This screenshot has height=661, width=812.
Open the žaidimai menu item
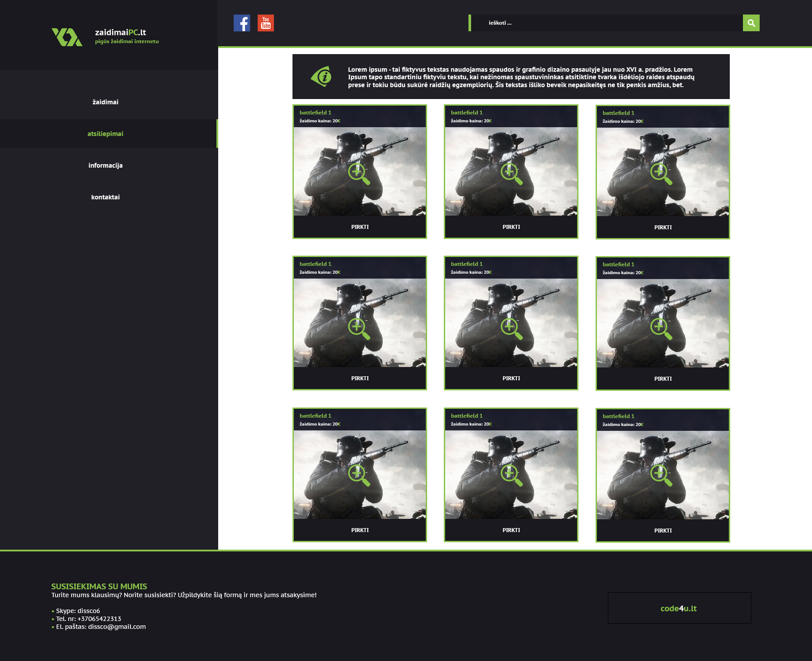[106, 102]
